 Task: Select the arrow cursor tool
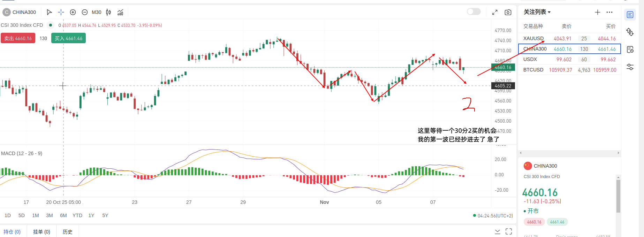click(x=49, y=12)
